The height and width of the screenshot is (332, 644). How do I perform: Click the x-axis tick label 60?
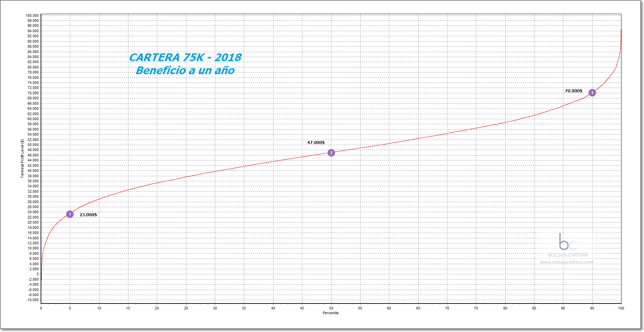tap(389, 308)
